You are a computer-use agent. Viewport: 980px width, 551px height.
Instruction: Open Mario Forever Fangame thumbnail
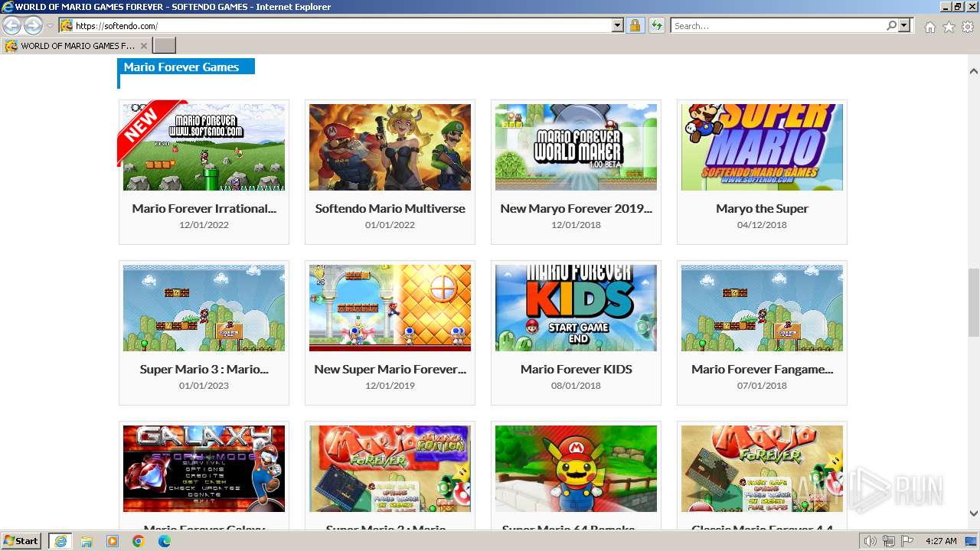tap(762, 308)
